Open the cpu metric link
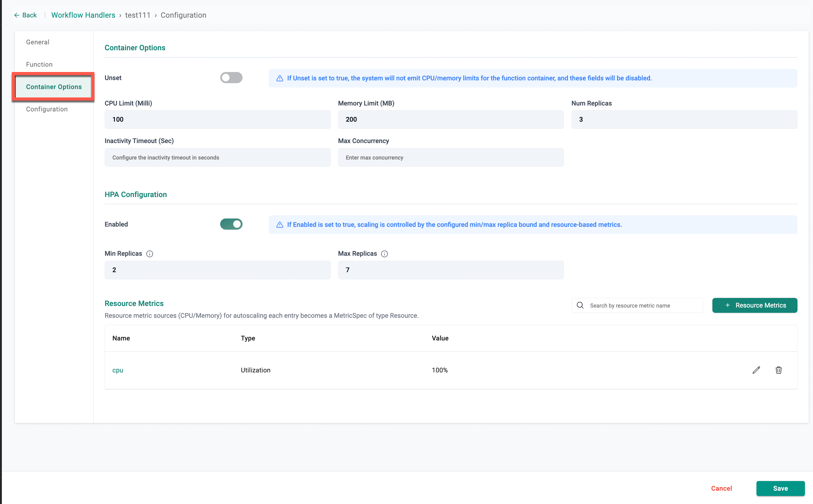Viewport: 813px width, 504px height. pyautogui.click(x=118, y=370)
